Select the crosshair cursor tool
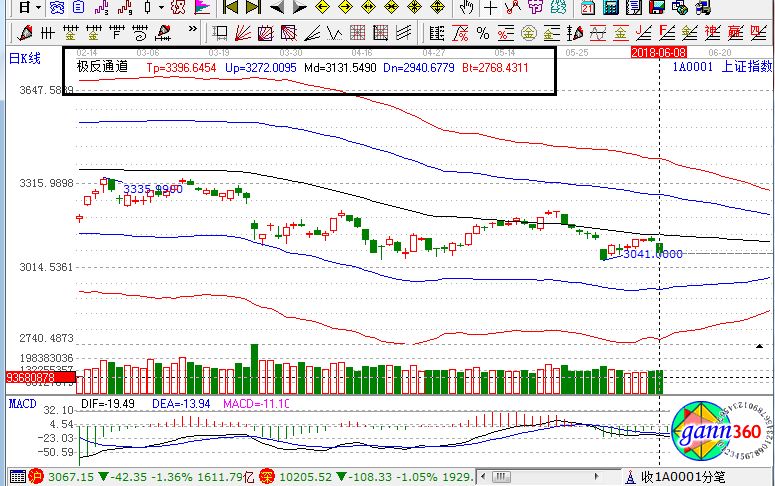The image size is (775, 486). pos(490,8)
